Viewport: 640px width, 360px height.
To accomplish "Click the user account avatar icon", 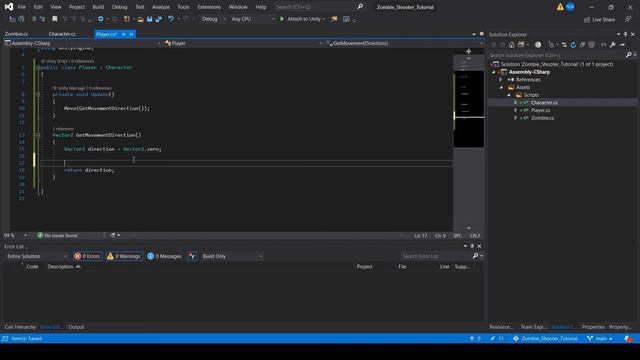I will click(570, 7).
